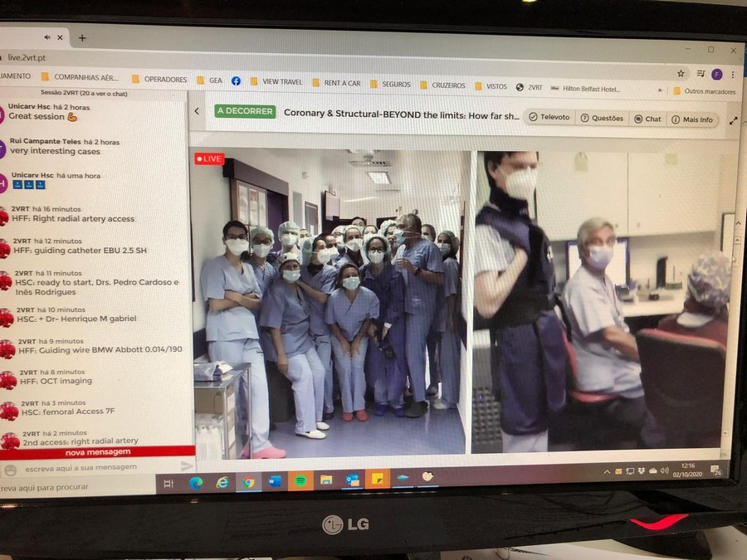This screenshot has height=560, width=747.
Task: Click the right live video feed
Action: click(603, 301)
